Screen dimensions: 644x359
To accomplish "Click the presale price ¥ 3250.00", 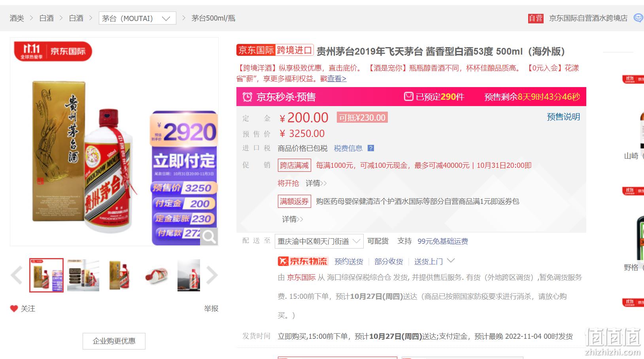I will click(x=302, y=134).
